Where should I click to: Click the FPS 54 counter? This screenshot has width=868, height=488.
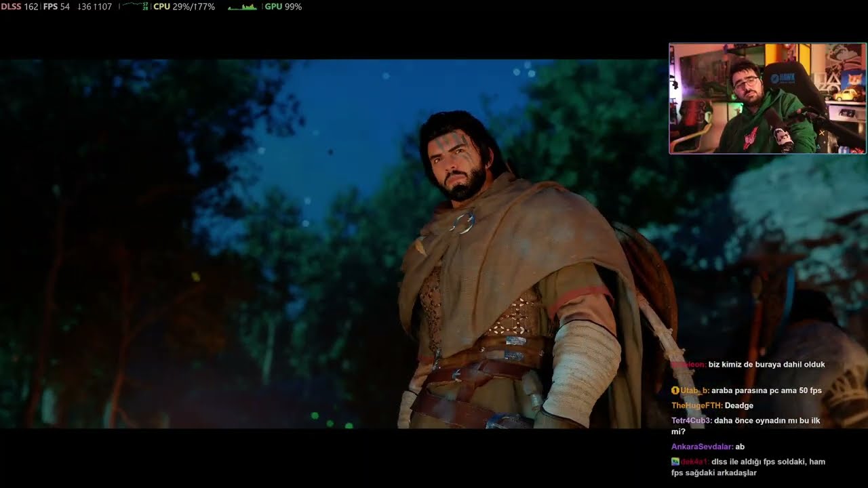(56, 7)
